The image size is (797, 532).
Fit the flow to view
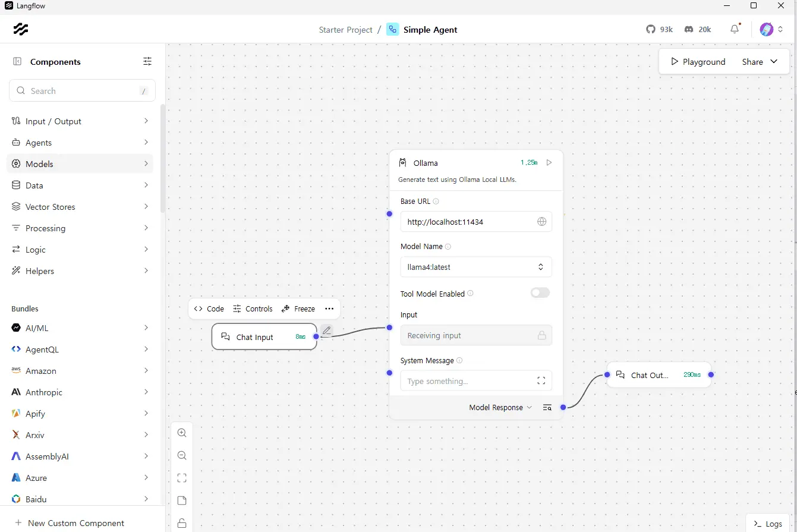(x=182, y=478)
